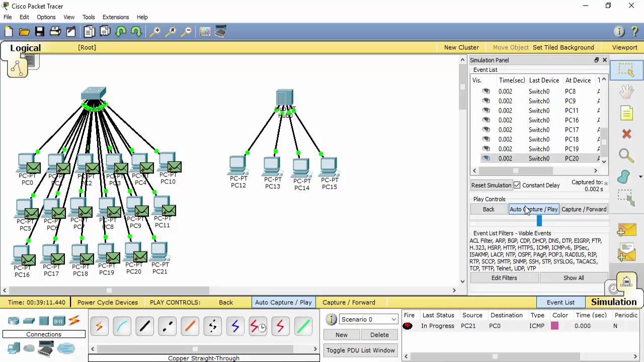Open the drawing palette icon
The height and width of the screenshot is (362, 644).
205,32
